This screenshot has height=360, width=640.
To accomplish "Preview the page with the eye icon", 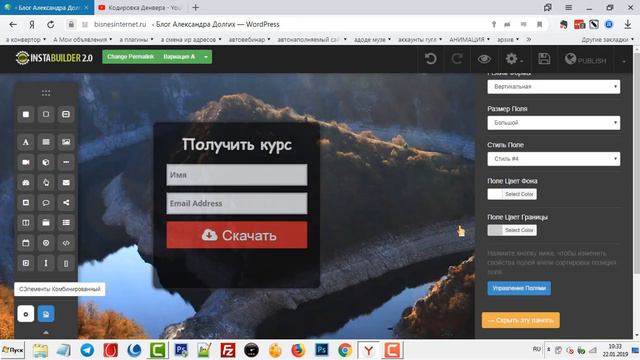I will click(x=484, y=59).
